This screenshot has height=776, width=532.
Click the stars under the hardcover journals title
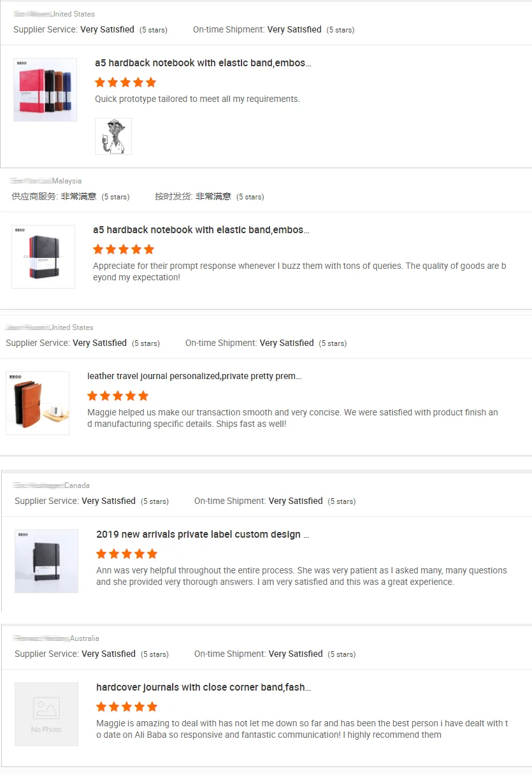click(x=127, y=707)
